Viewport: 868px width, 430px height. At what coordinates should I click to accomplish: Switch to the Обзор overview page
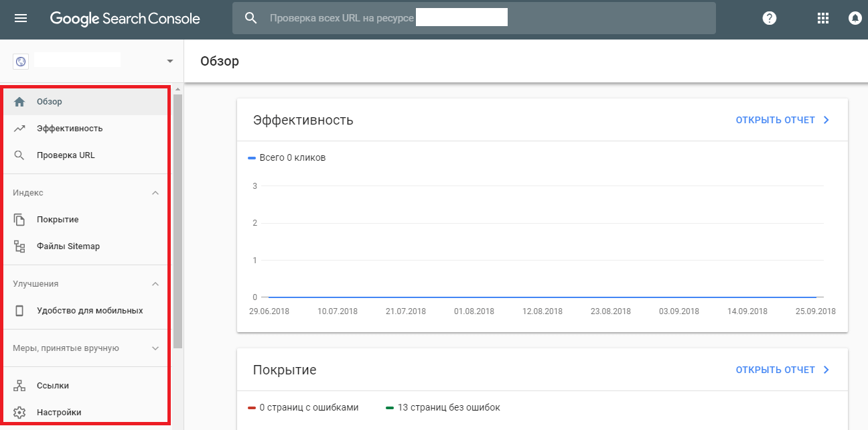(x=50, y=101)
